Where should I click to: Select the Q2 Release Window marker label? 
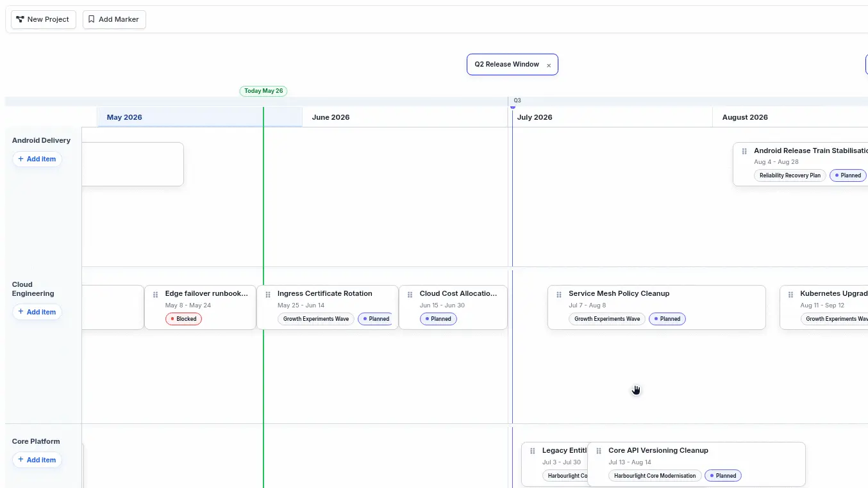(506, 65)
